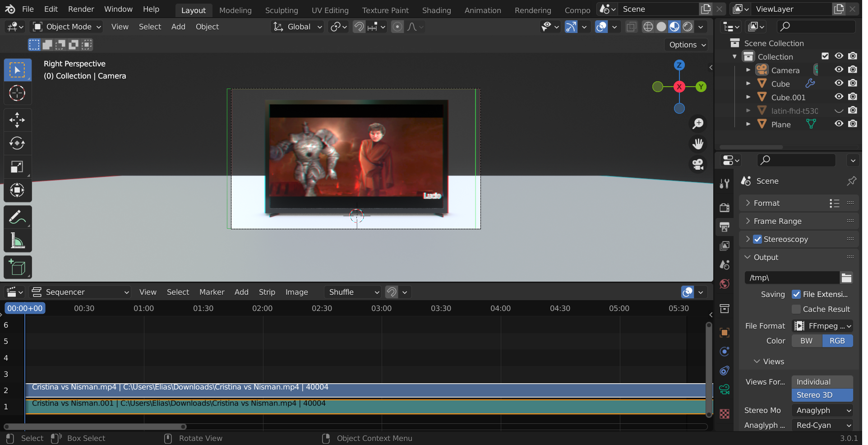Expand the Frame Range panel
Image resolution: width=868 pixels, height=445 pixels.
(777, 221)
